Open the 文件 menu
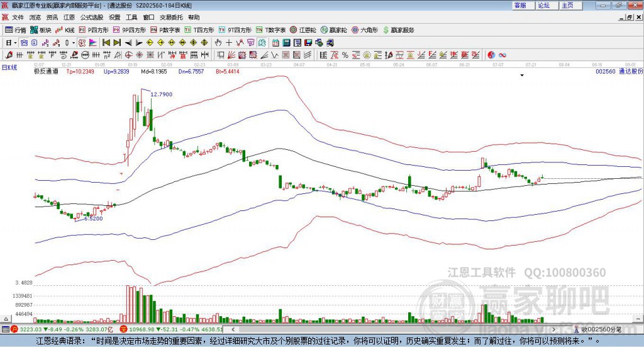The height and width of the screenshot is (347, 644). point(18,17)
